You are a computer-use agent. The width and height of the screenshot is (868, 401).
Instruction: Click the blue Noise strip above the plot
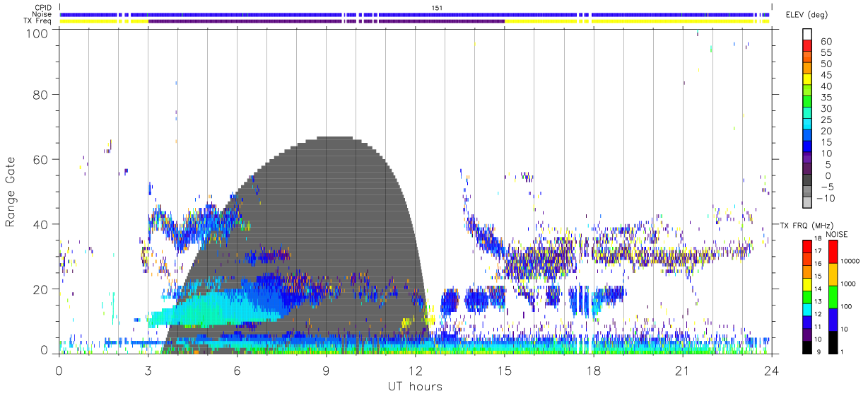click(x=416, y=14)
